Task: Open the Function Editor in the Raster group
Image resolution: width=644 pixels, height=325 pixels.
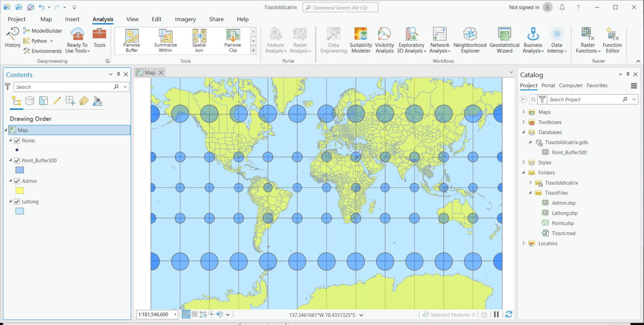Action: [612, 39]
